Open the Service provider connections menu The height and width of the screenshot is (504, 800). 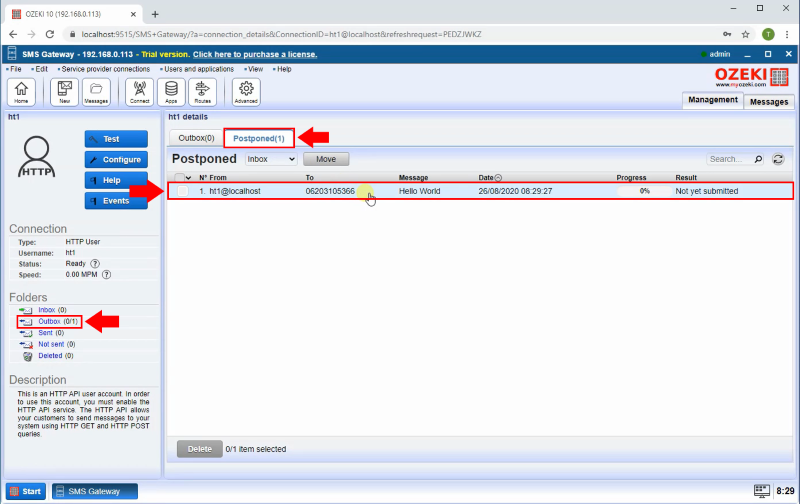pyautogui.click(x=105, y=69)
